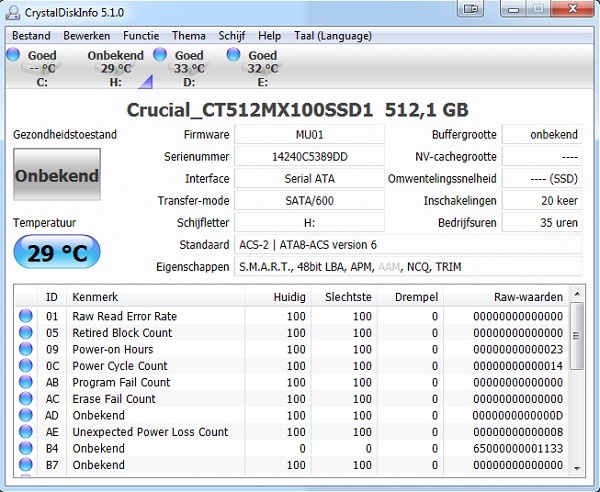Click the SMART list scrollbar thumb
Viewport: 600px width, 492px height.
(x=577, y=336)
